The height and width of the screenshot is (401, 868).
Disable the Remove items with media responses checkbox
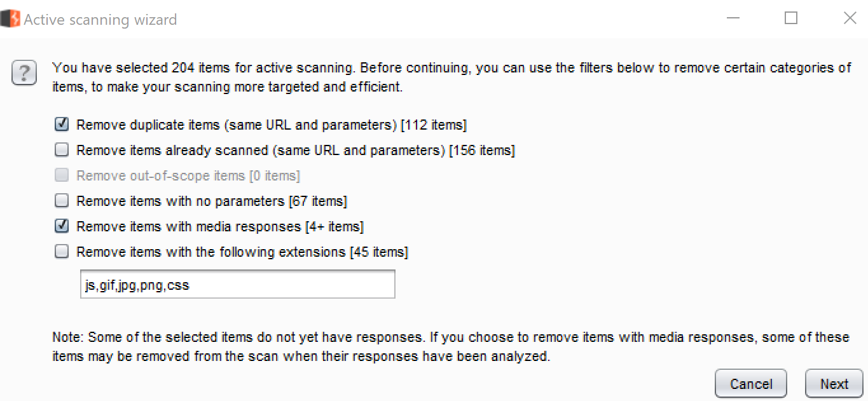62,226
